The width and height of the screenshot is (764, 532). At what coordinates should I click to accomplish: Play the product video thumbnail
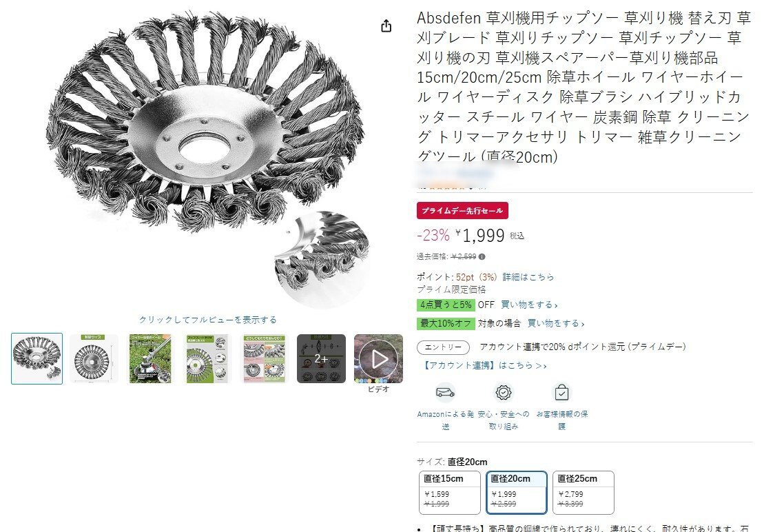click(x=379, y=358)
